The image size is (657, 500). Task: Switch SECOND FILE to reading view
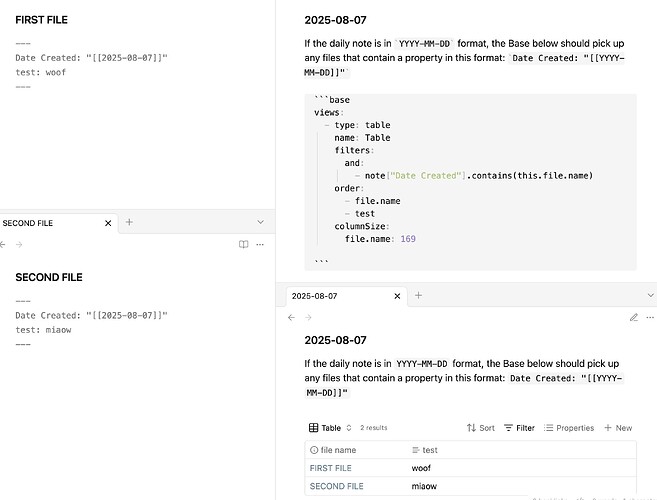click(x=243, y=244)
